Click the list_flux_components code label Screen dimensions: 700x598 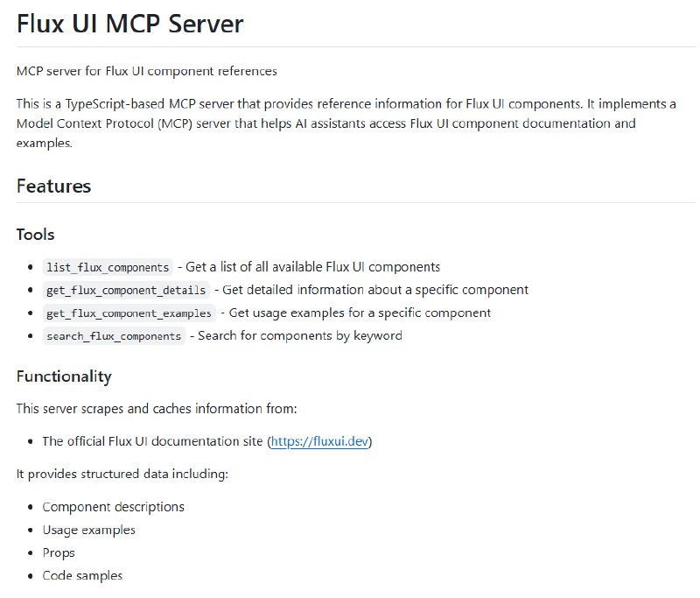pos(108,267)
